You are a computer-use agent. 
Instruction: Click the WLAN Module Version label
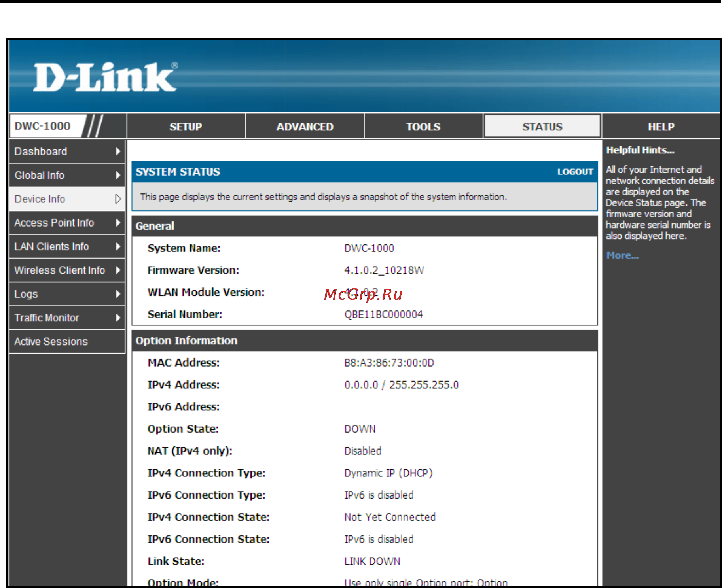[206, 292]
